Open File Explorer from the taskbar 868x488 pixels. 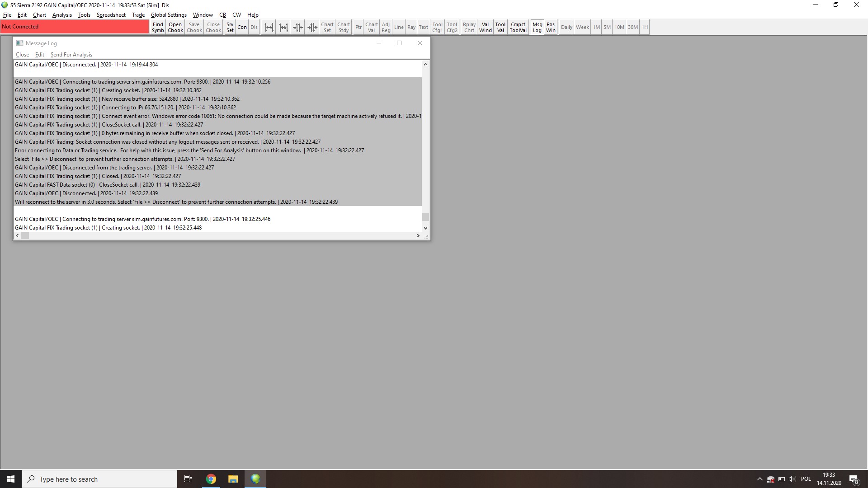(233, 479)
